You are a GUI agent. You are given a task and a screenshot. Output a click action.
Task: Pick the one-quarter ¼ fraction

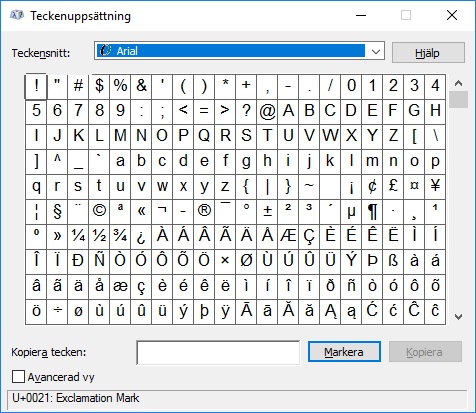78,237
